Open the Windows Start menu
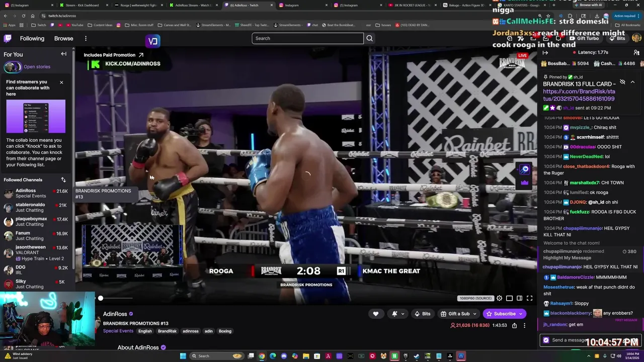The image size is (644, 362). (x=183, y=356)
